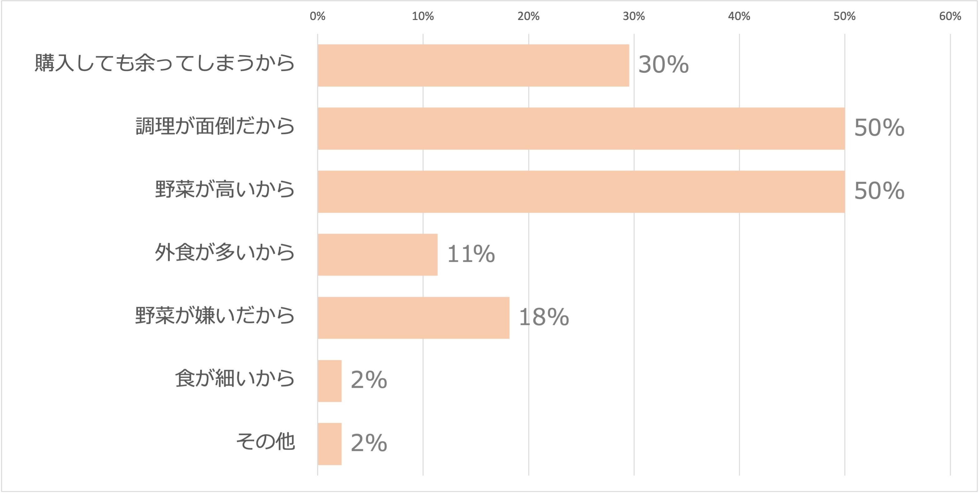Click the 野菜が嫌いだから bar

point(413,318)
